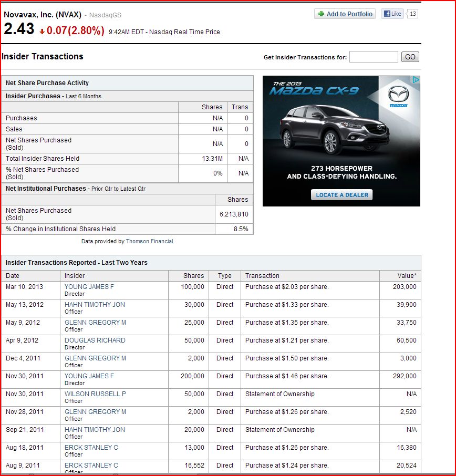This screenshot has height=476, width=456.
Task: Click the Add to Portfolio button
Action: point(345,14)
